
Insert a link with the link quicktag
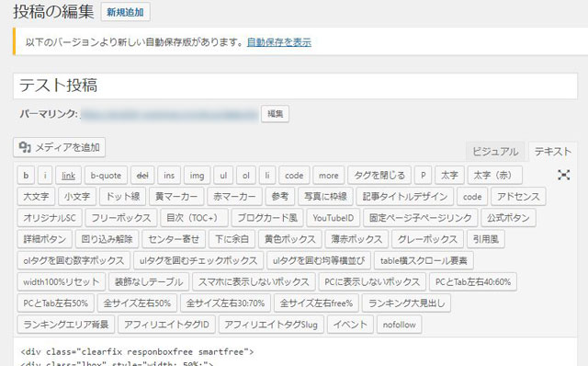(x=68, y=176)
